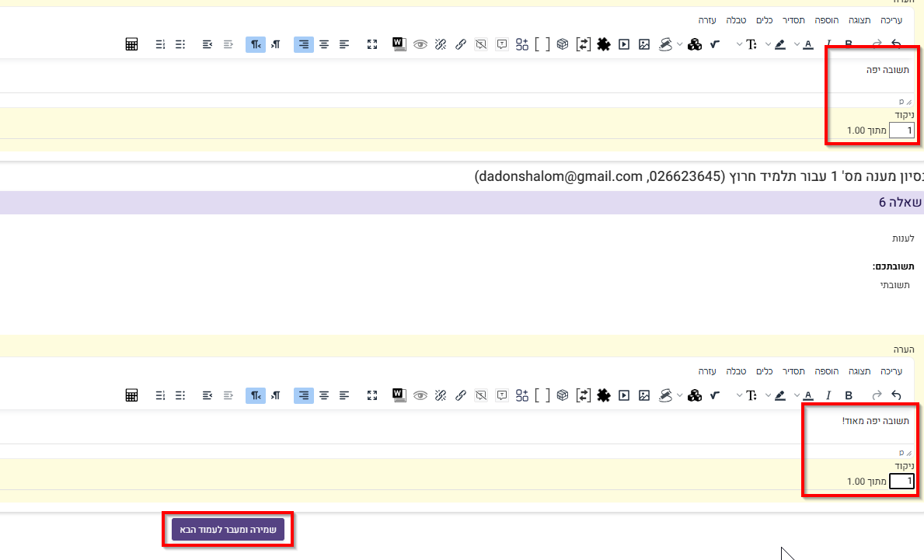Open fullscreen mode in the 'תשובה יפה' editor

tap(371, 44)
